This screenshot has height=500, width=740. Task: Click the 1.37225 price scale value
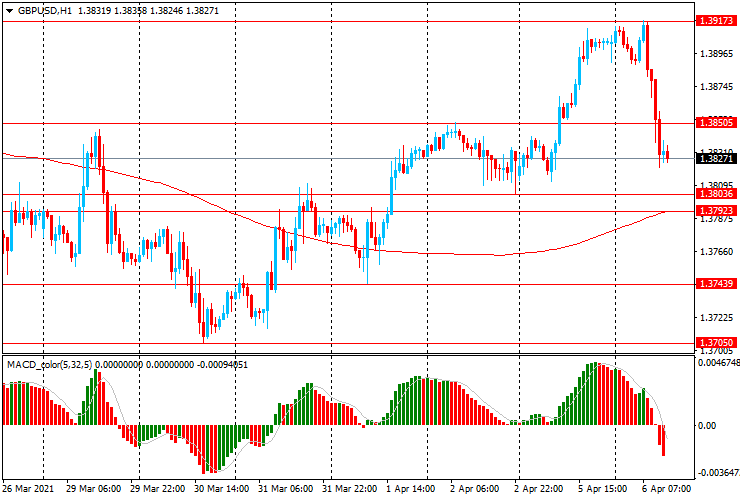pos(717,318)
